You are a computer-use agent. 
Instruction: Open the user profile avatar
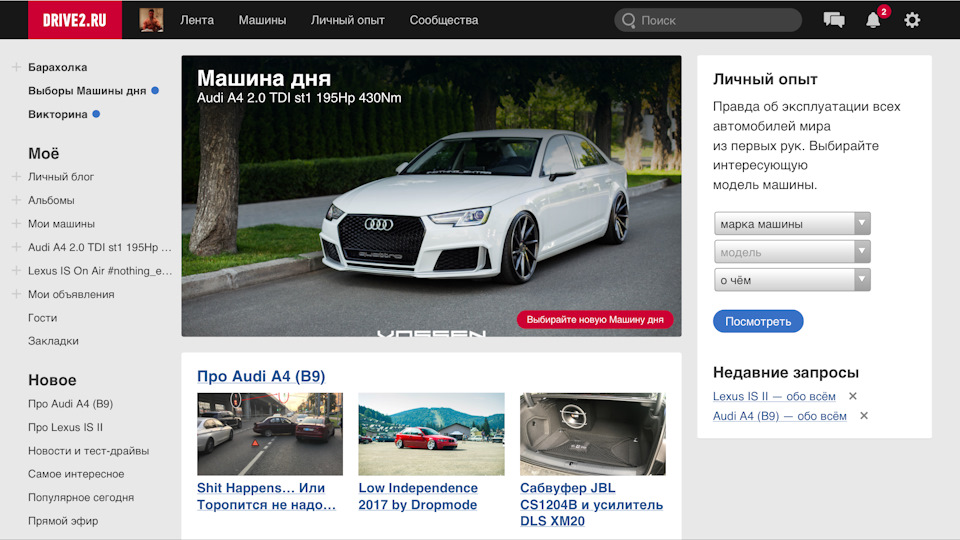click(151, 20)
